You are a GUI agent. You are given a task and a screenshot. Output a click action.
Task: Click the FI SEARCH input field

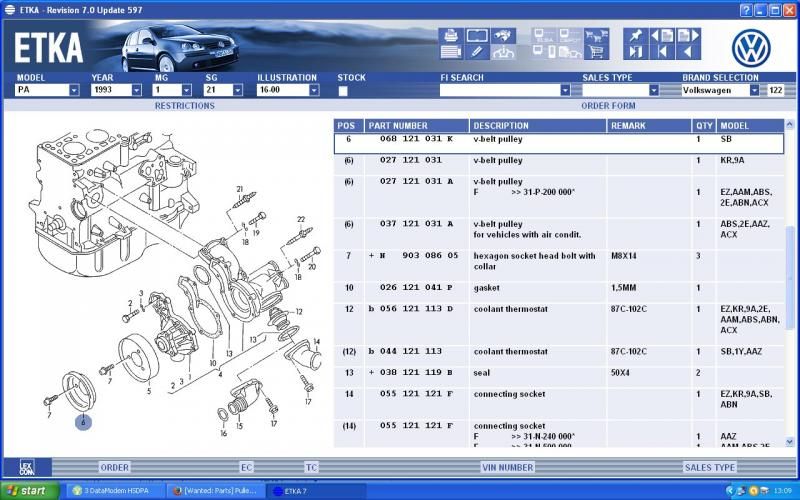click(x=500, y=90)
